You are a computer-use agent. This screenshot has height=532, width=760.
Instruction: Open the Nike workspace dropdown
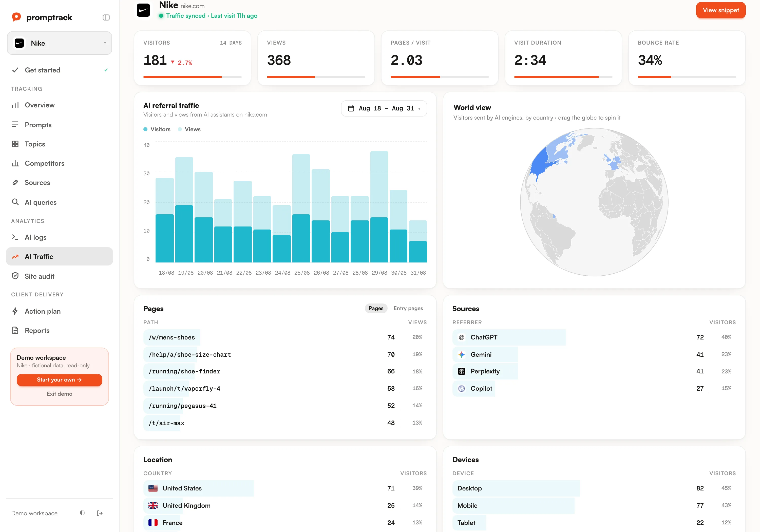(x=60, y=43)
